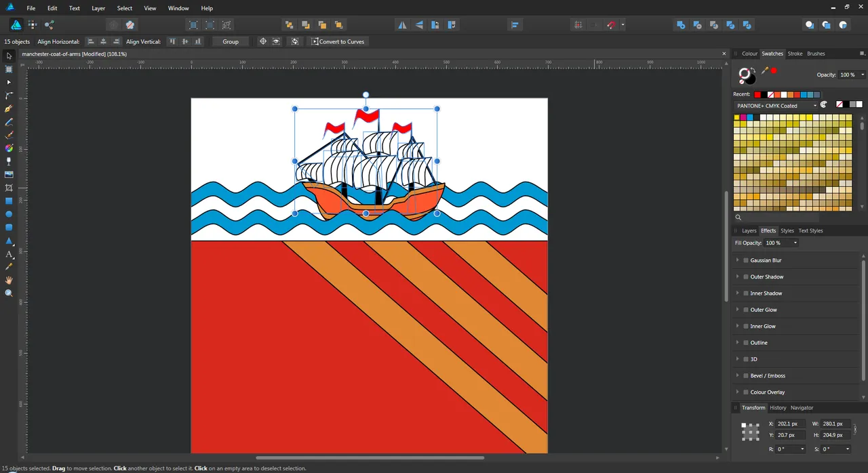Select the View (hand) tool
Image resolution: width=868 pixels, height=473 pixels.
click(x=9, y=280)
